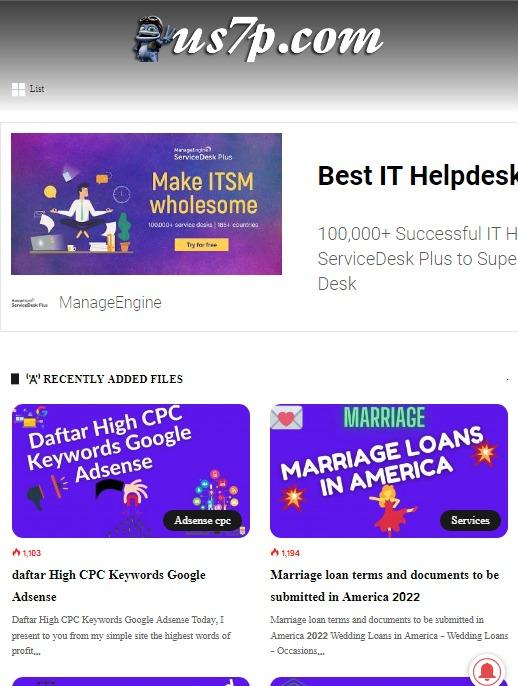This screenshot has height=686, width=518.
Task: Click the ManageEngine advertiser name
Action: [110, 302]
